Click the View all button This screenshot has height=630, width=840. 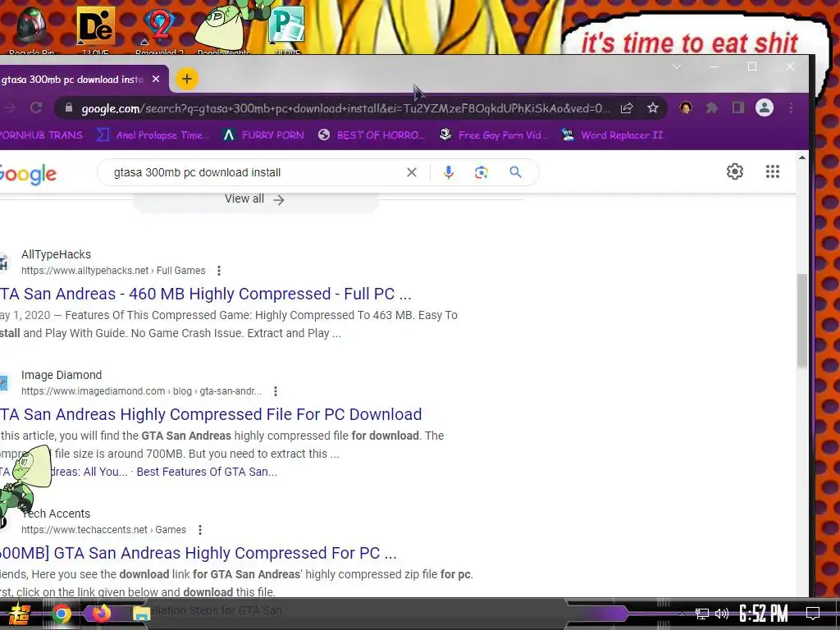[255, 199]
